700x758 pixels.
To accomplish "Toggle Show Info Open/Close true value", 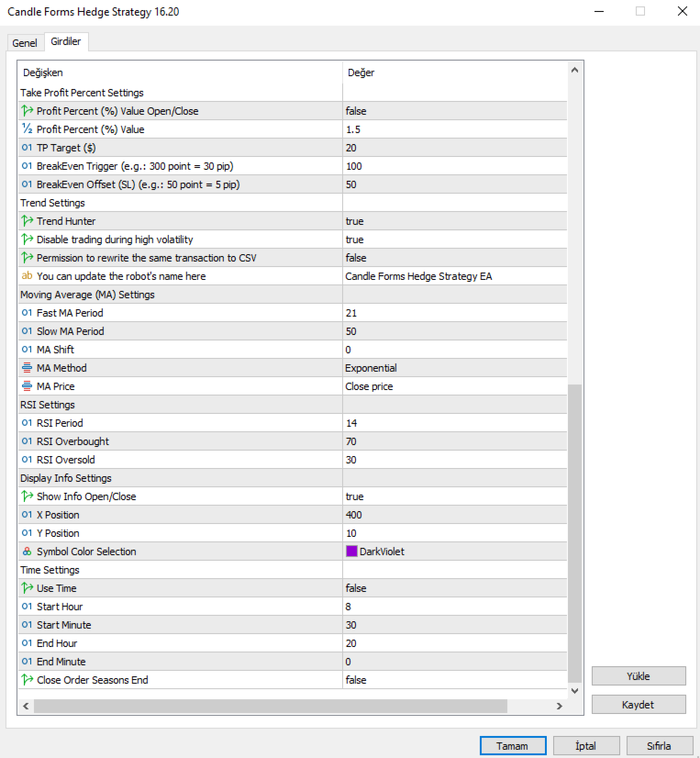I will click(454, 496).
